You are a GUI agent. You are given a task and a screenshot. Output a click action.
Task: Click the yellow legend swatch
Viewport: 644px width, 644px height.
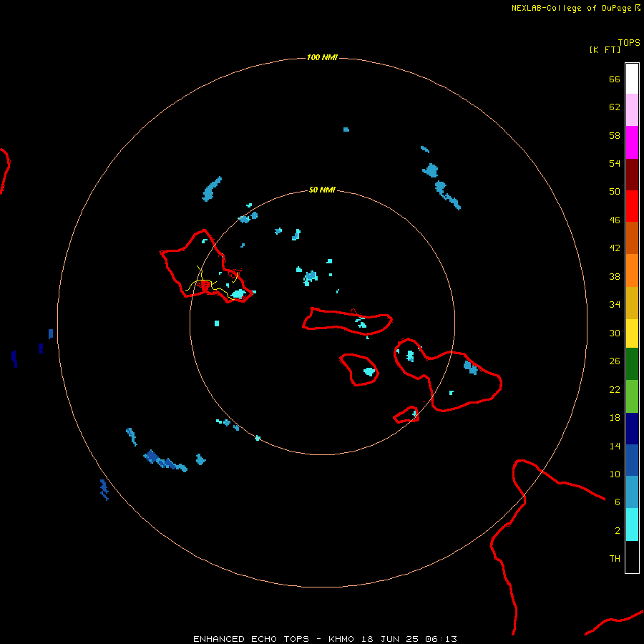[x=632, y=333]
